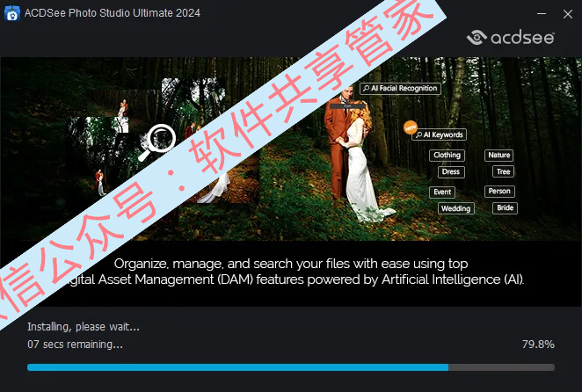Viewport: 582px width, 392px height.
Task: Click the 79.8% progress value
Action: 538,345
